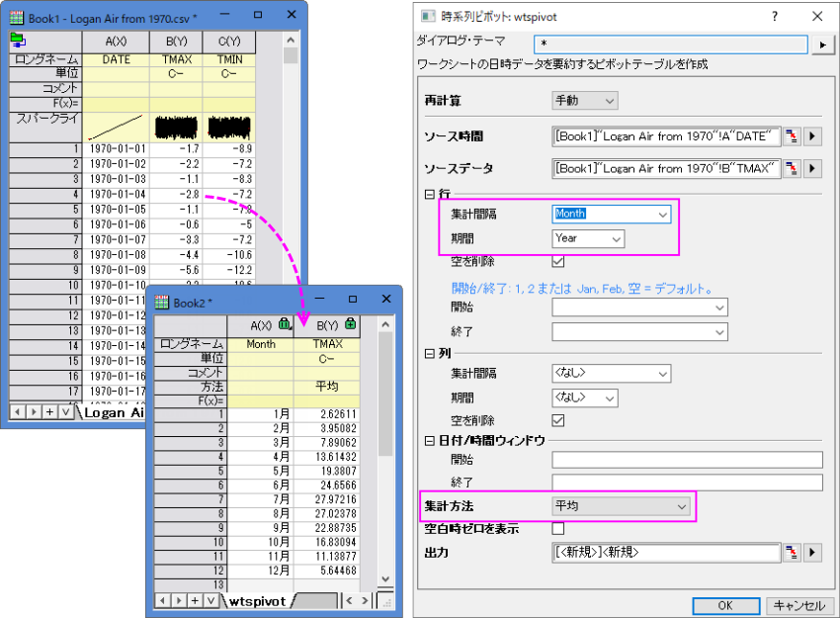
Task: Click 開始 field under 日付/時間ウィンドウ
Action: pos(687,460)
